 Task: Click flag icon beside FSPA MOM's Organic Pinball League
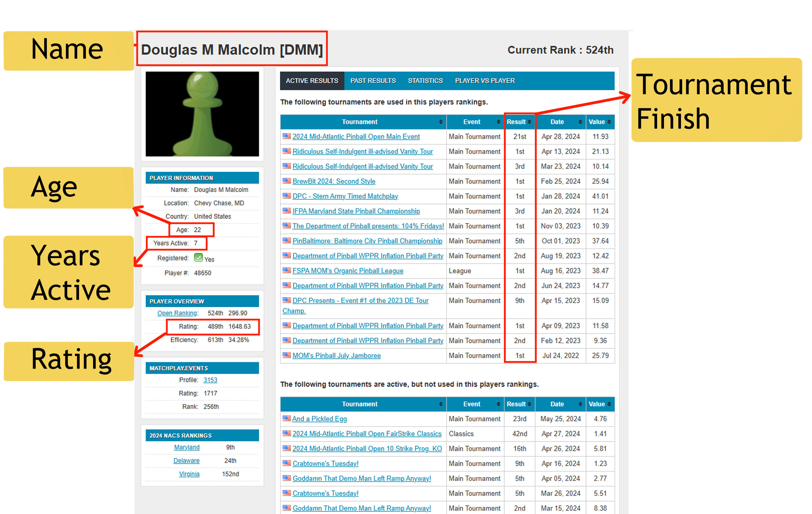coord(287,270)
